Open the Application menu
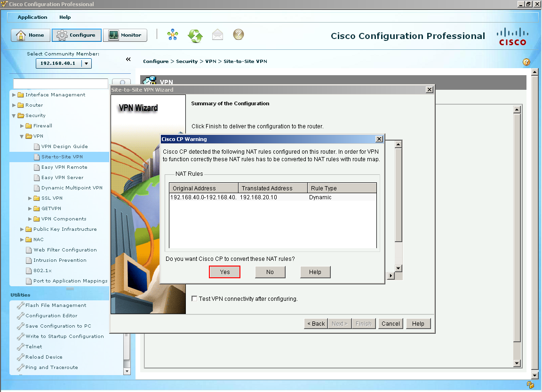Screen dimensions: 542x392 coord(32,17)
